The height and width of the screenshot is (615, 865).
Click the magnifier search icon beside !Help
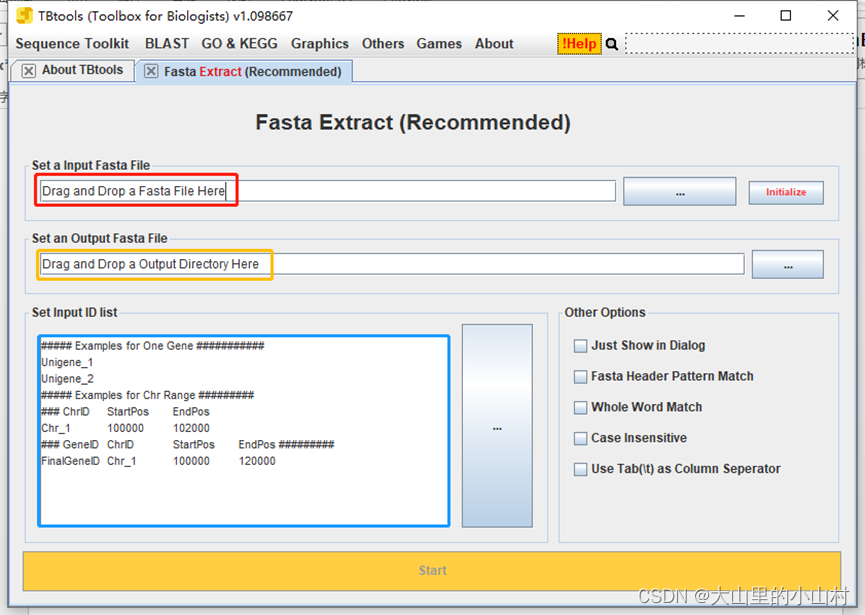coord(611,44)
